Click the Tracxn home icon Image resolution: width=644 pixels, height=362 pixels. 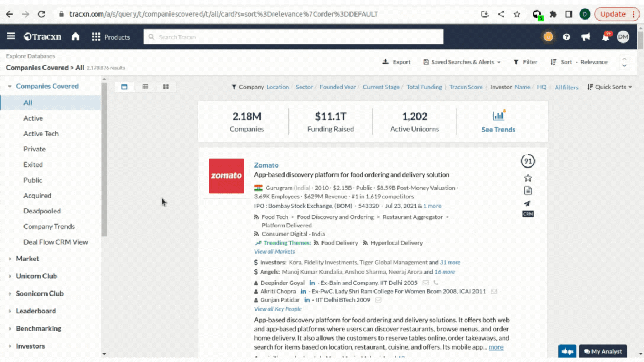pyautogui.click(x=75, y=37)
